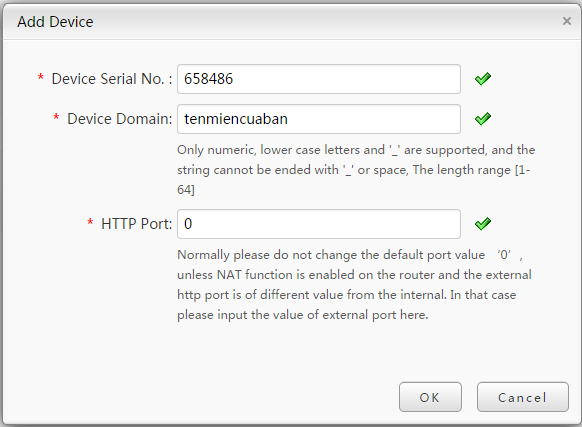Focus the Device Serial No. input containing 658486
Image resolution: width=582 pixels, height=427 pixels.
(319, 79)
